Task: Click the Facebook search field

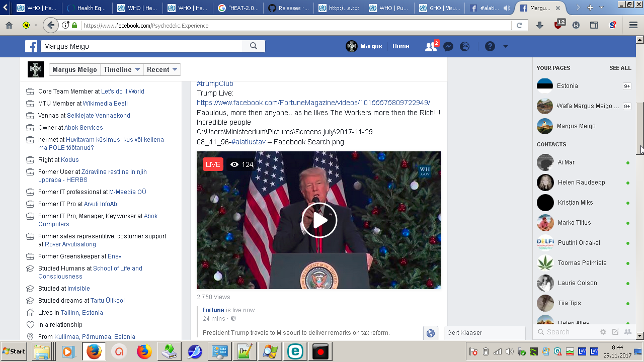Action: (x=141, y=46)
